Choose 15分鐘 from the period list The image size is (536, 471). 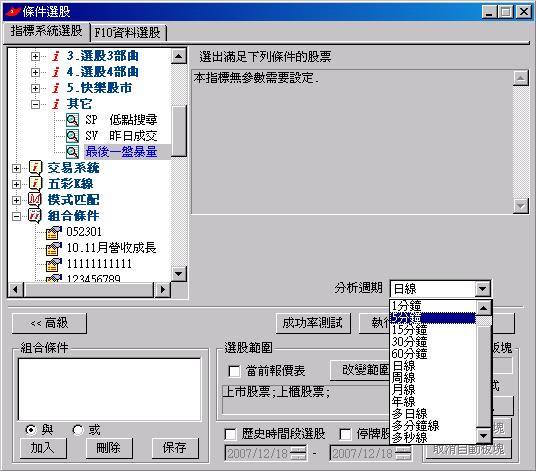[409, 330]
